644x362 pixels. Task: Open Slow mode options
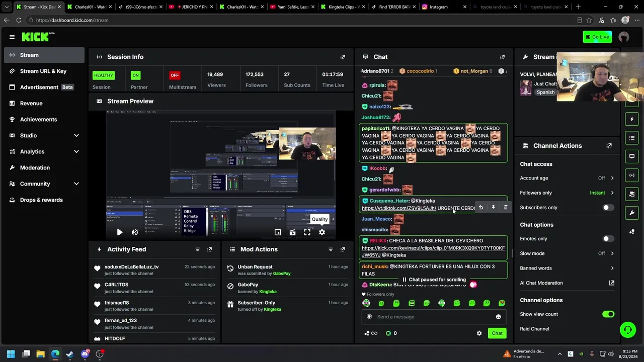(x=567, y=253)
